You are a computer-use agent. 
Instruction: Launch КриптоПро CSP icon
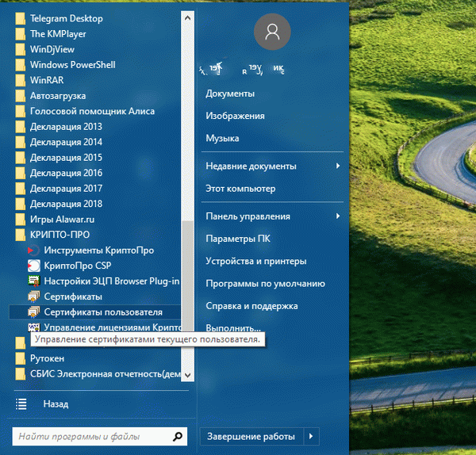pos(33,266)
